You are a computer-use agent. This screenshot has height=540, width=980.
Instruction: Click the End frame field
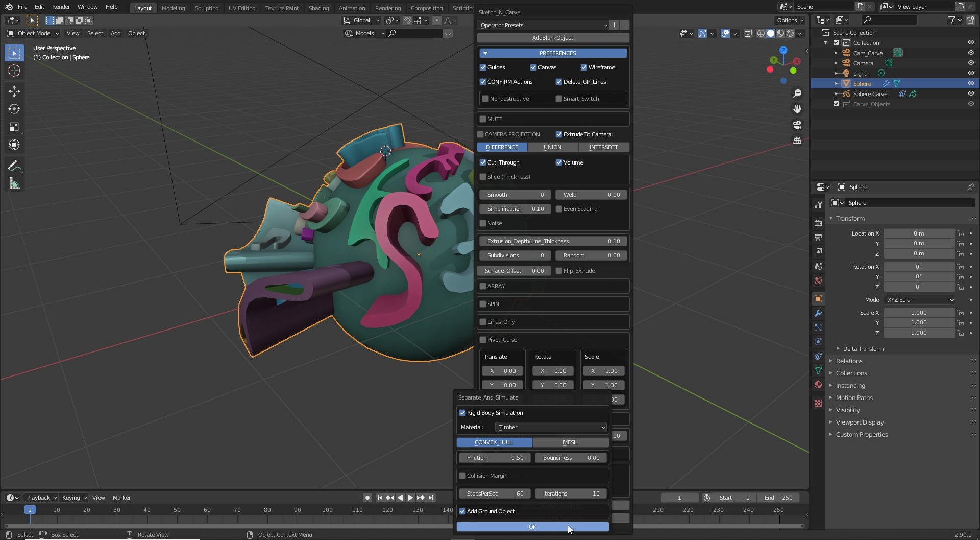point(778,498)
